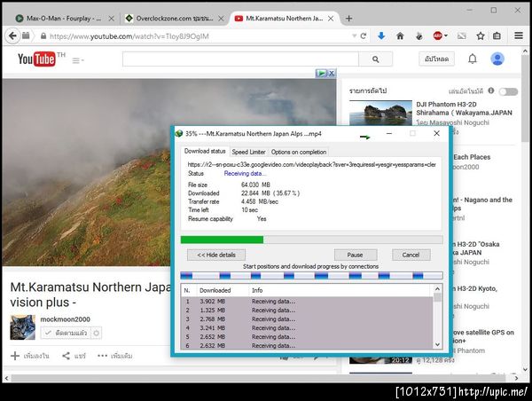Image resolution: width=532 pixels, height=401 pixels.
Task: Open YouTube notifications bell
Action: (x=473, y=59)
